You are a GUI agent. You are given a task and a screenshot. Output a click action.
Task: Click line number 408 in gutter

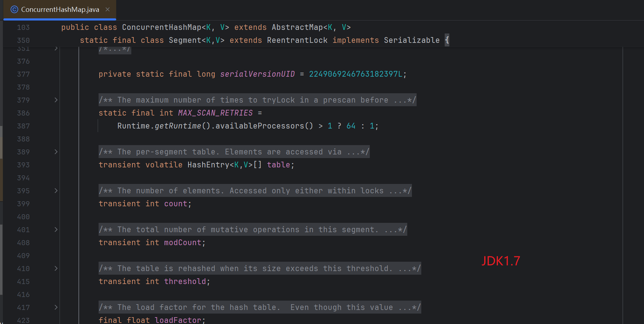[23, 243]
